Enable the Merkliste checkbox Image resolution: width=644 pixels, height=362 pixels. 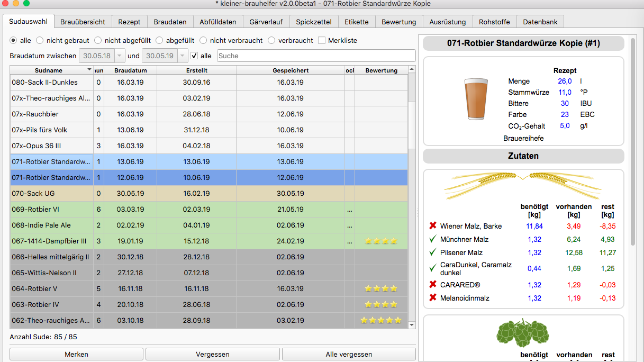[x=322, y=40]
